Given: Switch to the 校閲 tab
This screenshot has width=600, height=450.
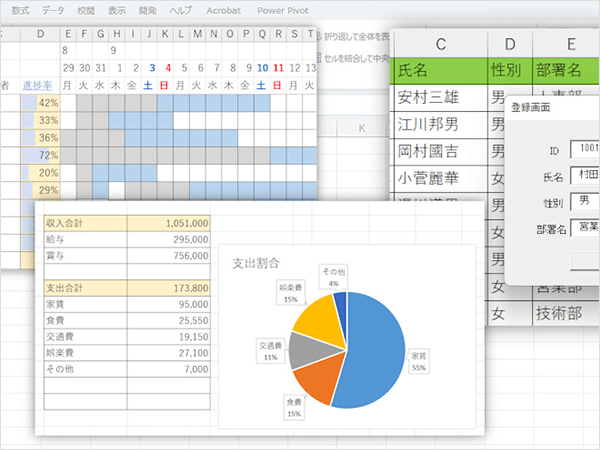Looking at the screenshot, I should pyautogui.click(x=86, y=11).
